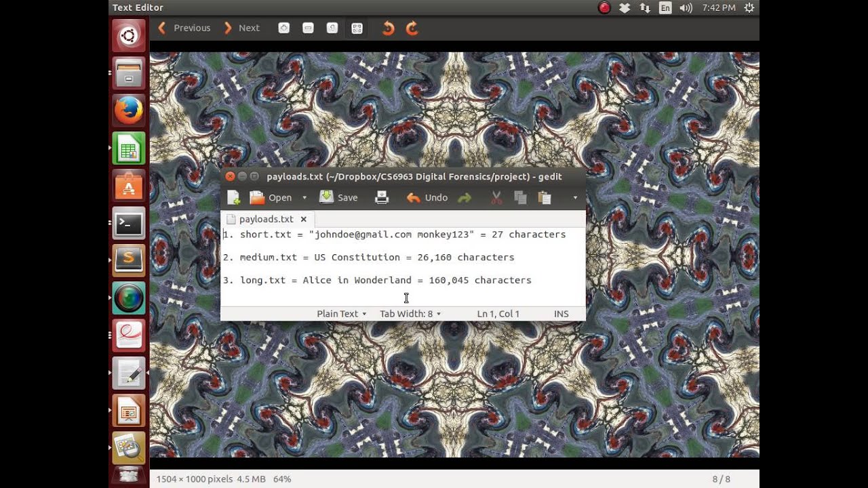Close the payloads.txt tab
The height and width of the screenshot is (488, 868).
(x=304, y=219)
